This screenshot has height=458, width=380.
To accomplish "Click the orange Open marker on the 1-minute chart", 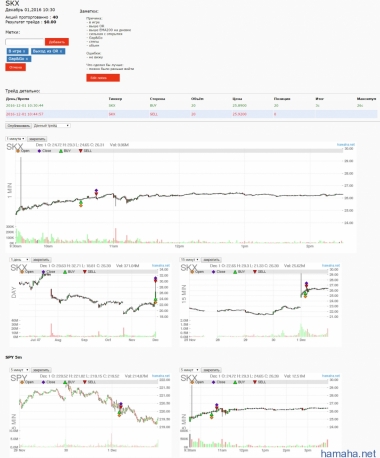I will point(81,206).
